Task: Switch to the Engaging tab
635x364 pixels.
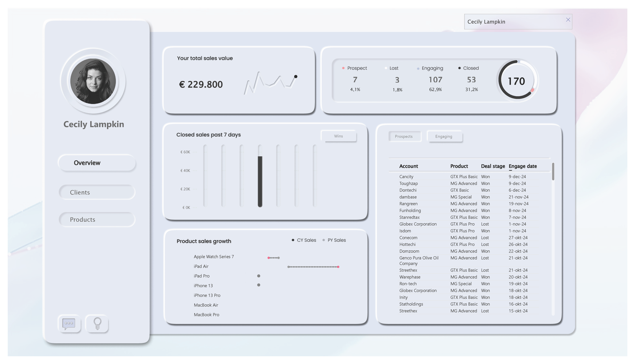Action: 444,136
